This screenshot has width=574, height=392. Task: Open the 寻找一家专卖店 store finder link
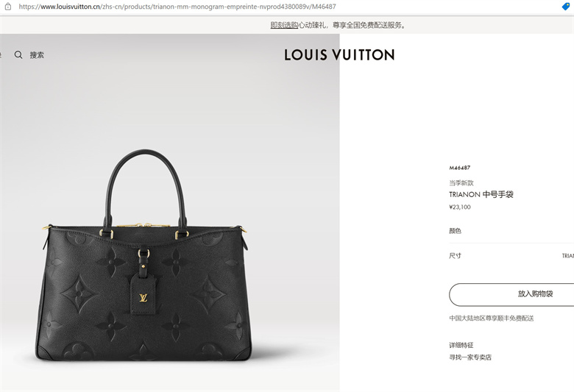(x=470, y=357)
